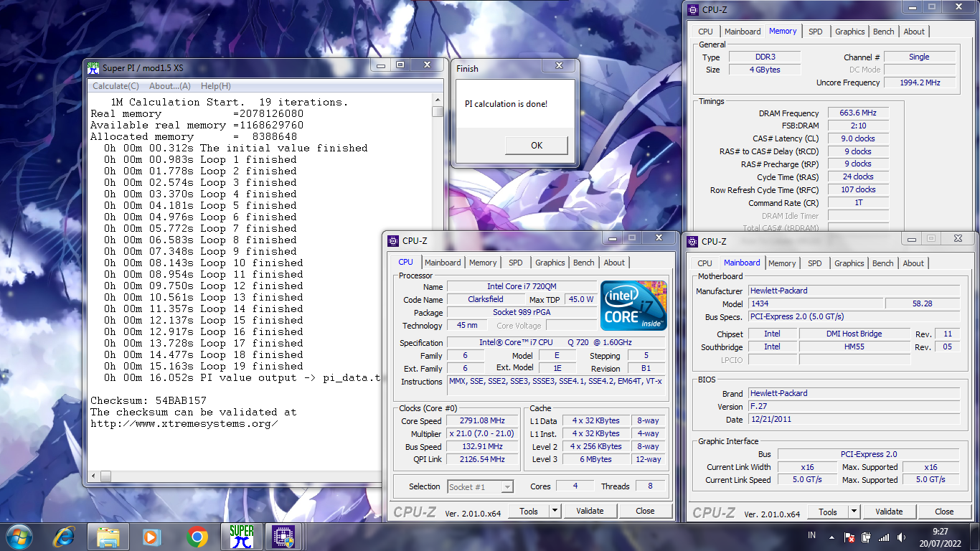Click the Super PI title bar icon
This screenshot has height=551, width=980.
coord(93,67)
